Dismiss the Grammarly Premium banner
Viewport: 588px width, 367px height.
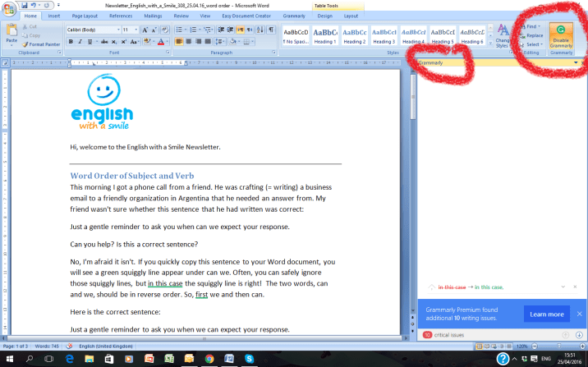pos(579,314)
